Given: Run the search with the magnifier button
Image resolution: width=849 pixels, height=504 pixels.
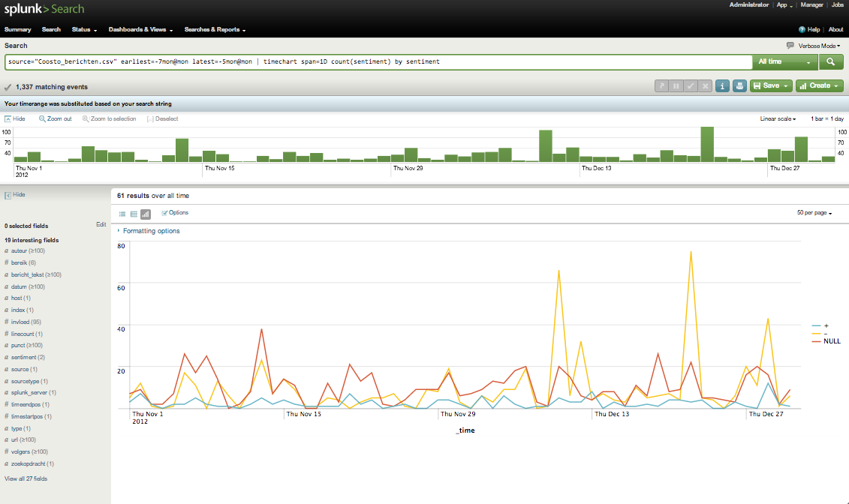Looking at the screenshot, I should (831, 61).
